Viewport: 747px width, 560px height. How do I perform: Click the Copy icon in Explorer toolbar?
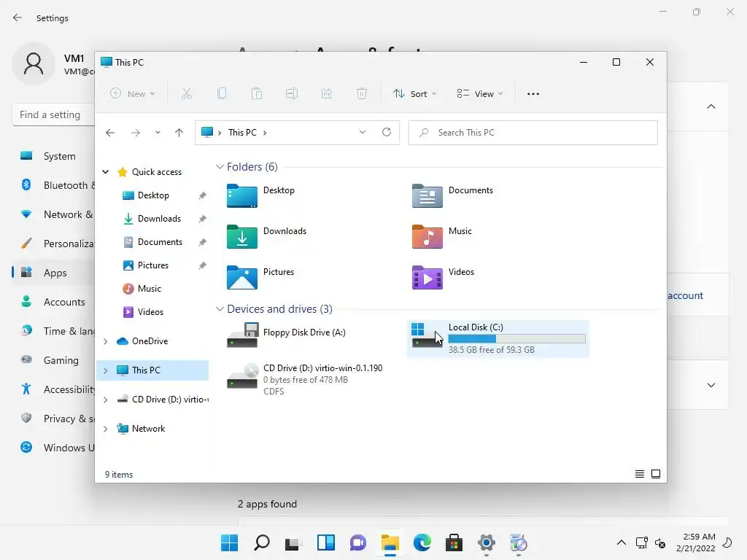(x=222, y=93)
